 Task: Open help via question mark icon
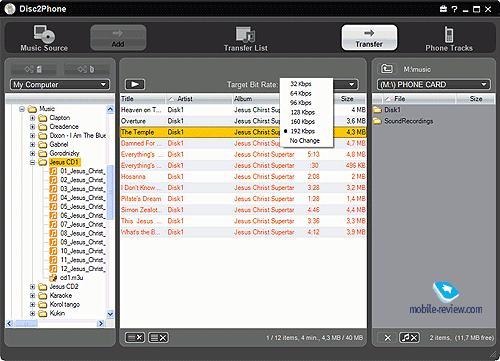click(455, 9)
